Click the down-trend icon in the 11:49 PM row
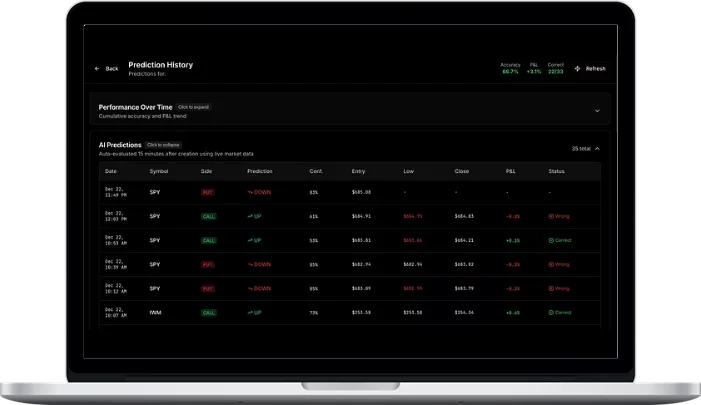Screen dimensions: 701x405 (251, 192)
